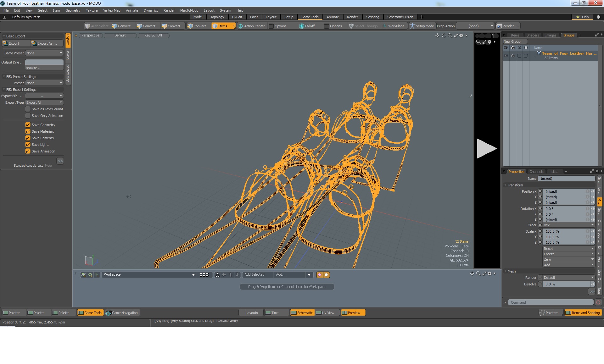604x364 pixels.
Task: Click the Schematic layout button
Action: 302,313
